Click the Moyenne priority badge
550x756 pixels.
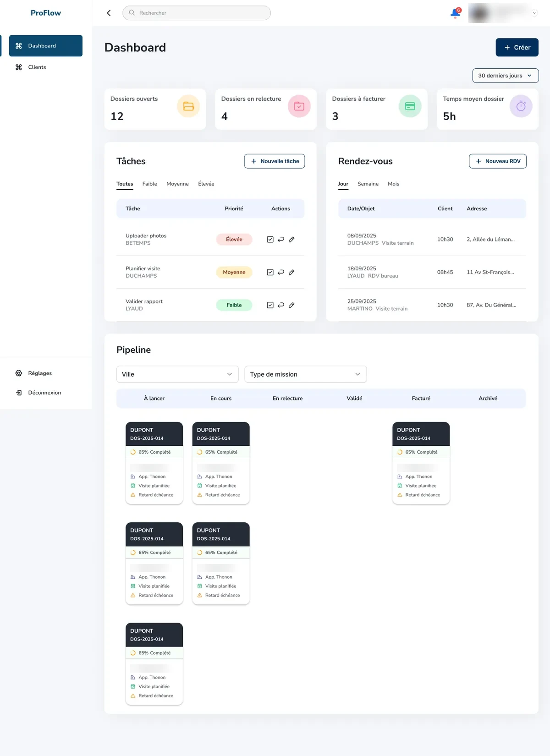(234, 272)
